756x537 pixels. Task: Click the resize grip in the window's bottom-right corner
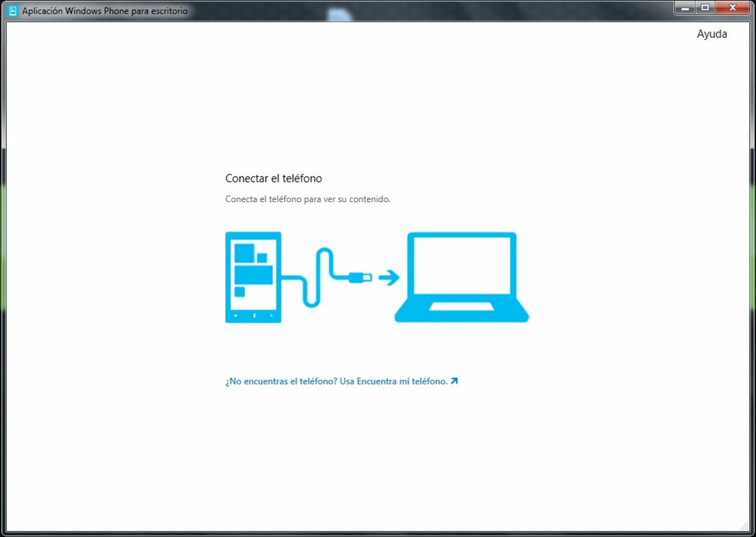click(745, 526)
